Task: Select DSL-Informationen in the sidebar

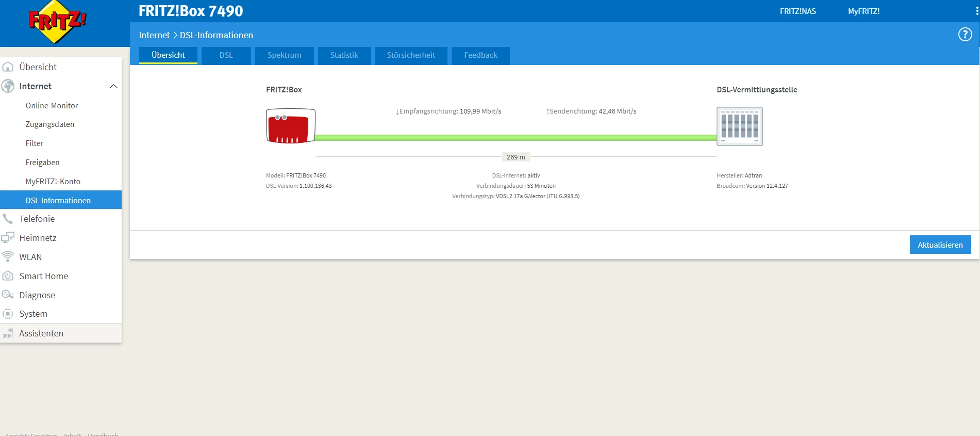Action: 61,200
